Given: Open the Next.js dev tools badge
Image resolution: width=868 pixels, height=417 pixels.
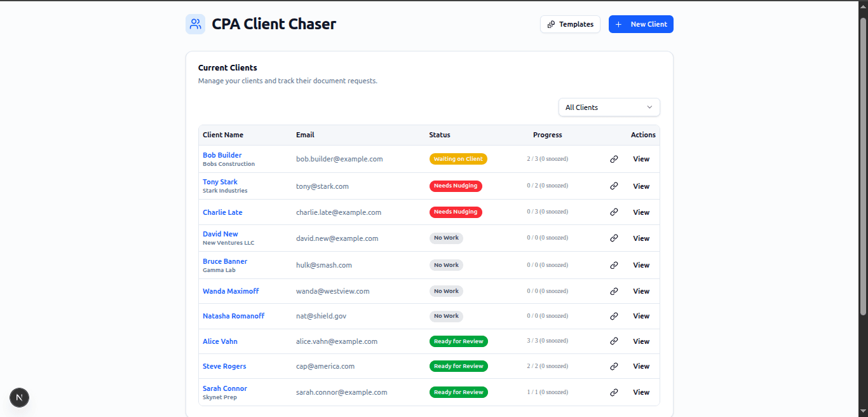Looking at the screenshot, I should [x=19, y=398].
